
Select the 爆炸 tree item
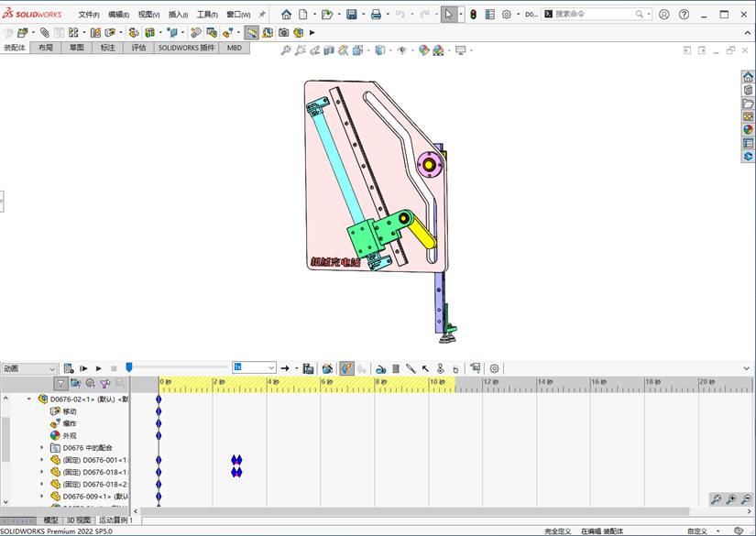pos(63,423)
